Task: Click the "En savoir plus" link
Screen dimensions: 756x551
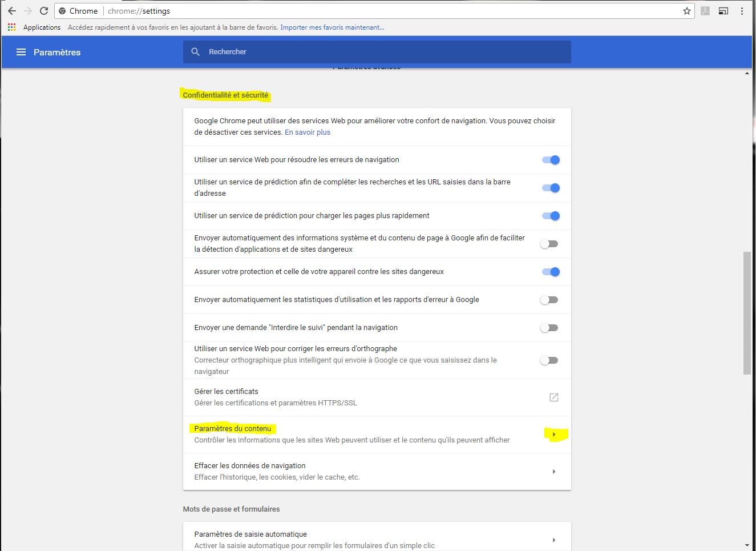Action: click(x=307, y=132)
